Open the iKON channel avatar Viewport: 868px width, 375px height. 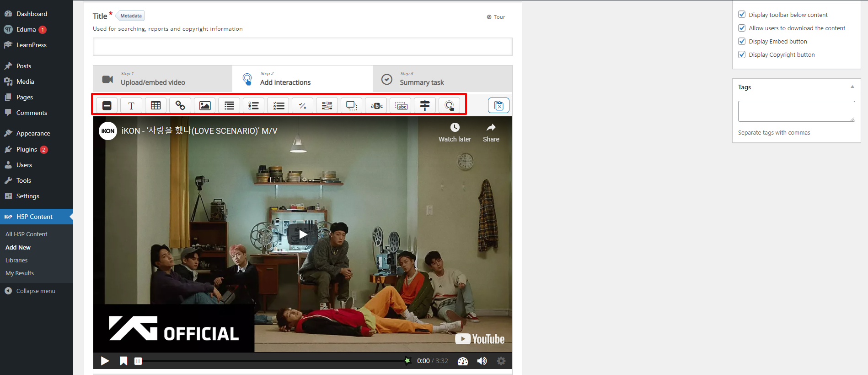[x=108, y=131]
